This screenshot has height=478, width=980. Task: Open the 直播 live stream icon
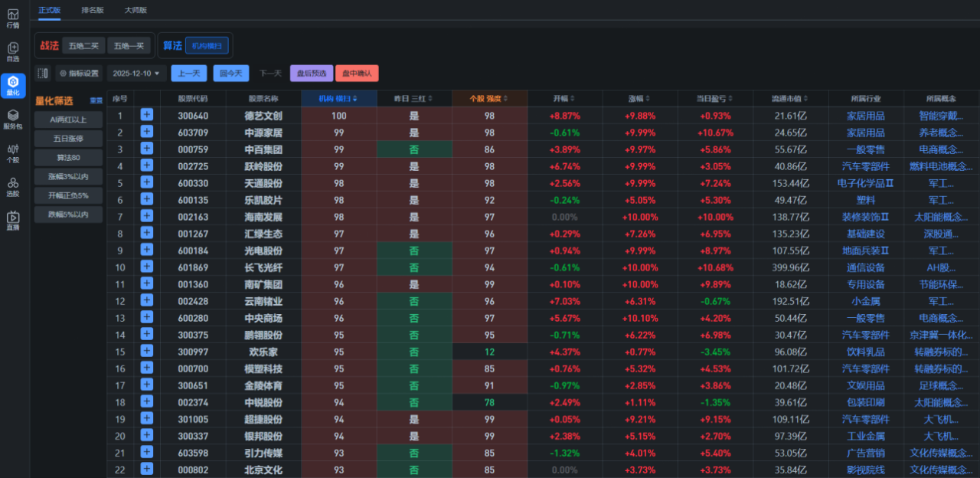pyautogui.click(x=13, y=220)
